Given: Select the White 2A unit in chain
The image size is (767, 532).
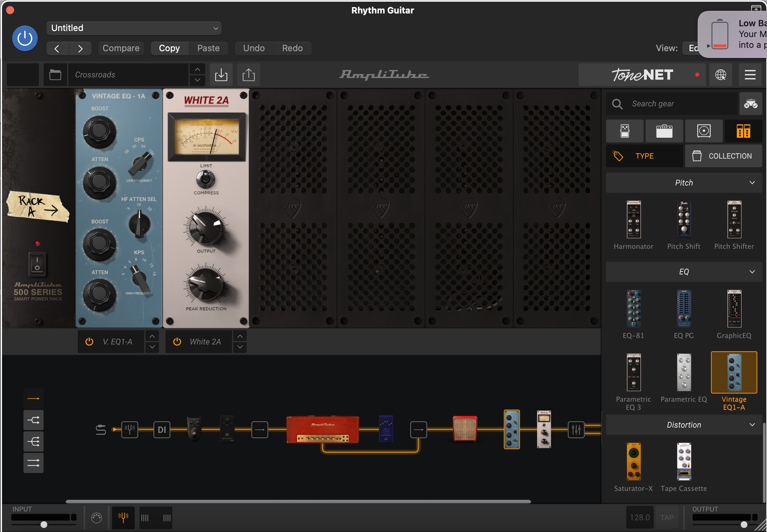Looking at the screenshot, I should pyautogui.click(x=544, y=429).
